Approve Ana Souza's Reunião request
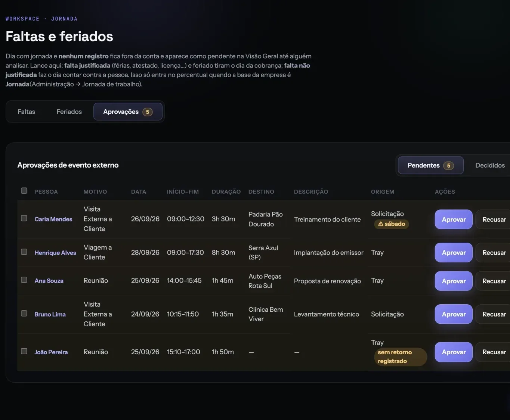 (x=454, y=281)
